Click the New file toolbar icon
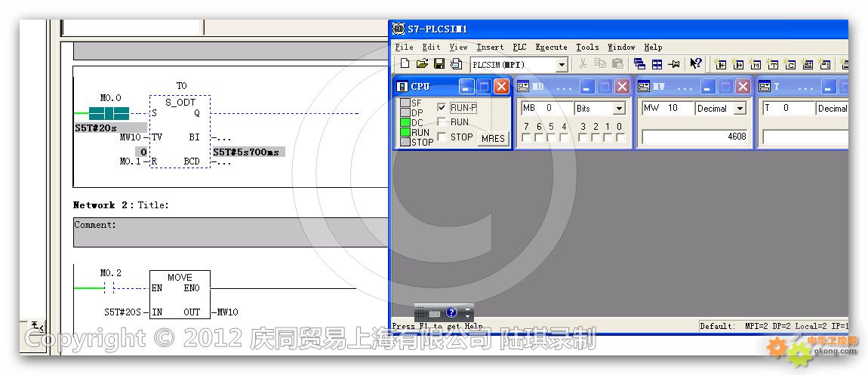This screenshot has height=375, width=868. [405, 65]
